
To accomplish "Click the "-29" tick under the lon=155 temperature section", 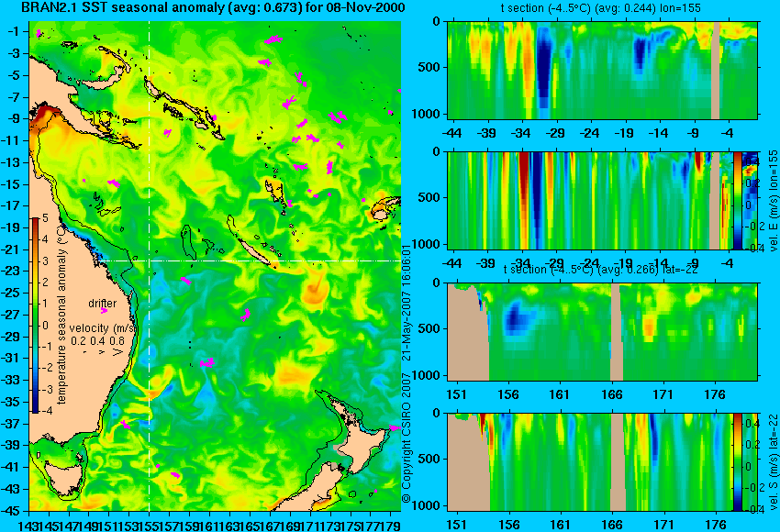I will tap(555, 134).
